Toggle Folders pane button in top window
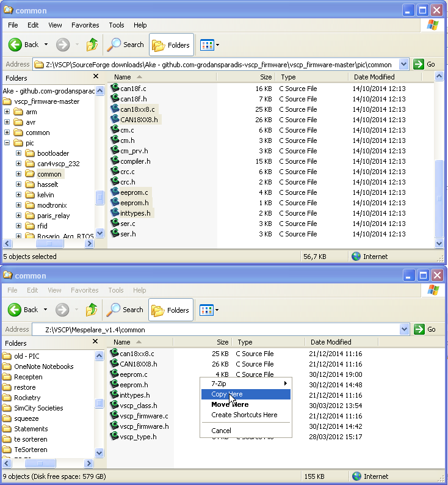 (171, 45)
